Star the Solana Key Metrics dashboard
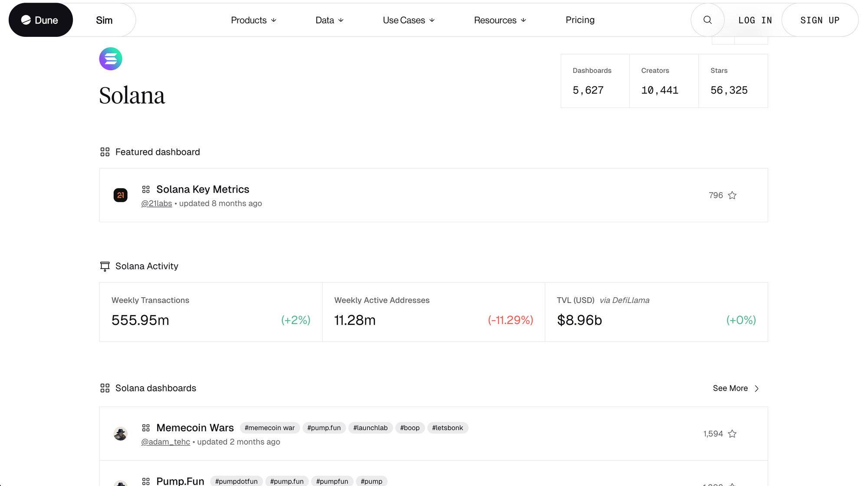This screenshot has width=868, height=486. point(732,195)
